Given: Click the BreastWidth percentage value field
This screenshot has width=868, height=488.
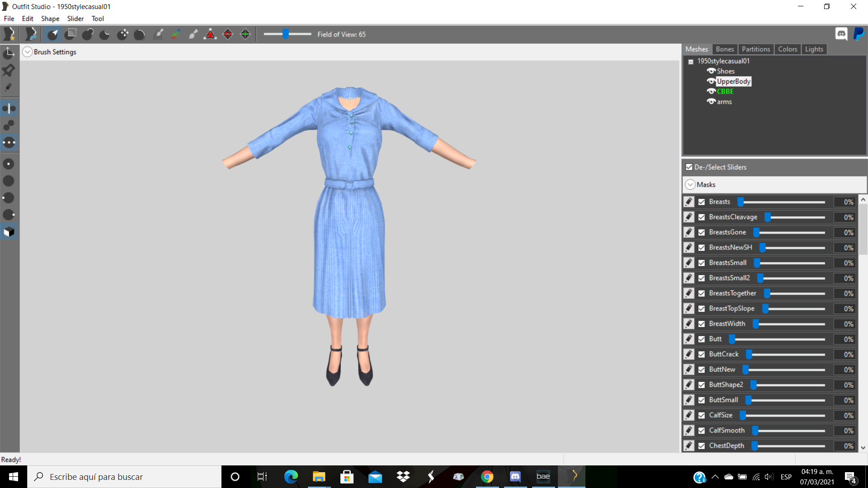Looking at the screenshot, I should [845, 324].
